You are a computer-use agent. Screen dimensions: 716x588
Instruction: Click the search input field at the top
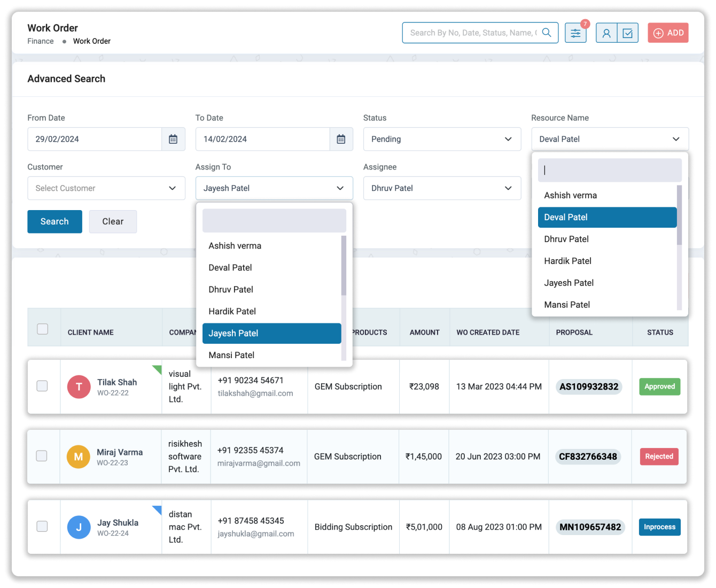470,33
